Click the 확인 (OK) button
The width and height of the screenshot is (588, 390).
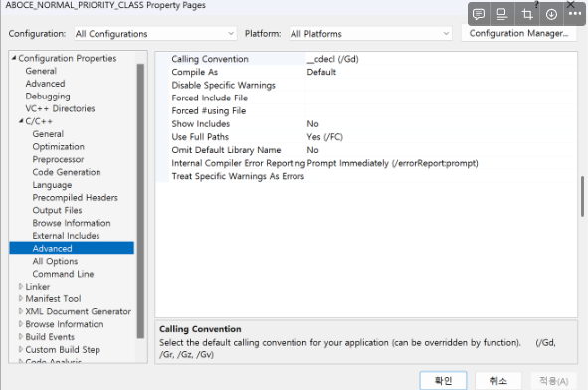click(443, 381)
